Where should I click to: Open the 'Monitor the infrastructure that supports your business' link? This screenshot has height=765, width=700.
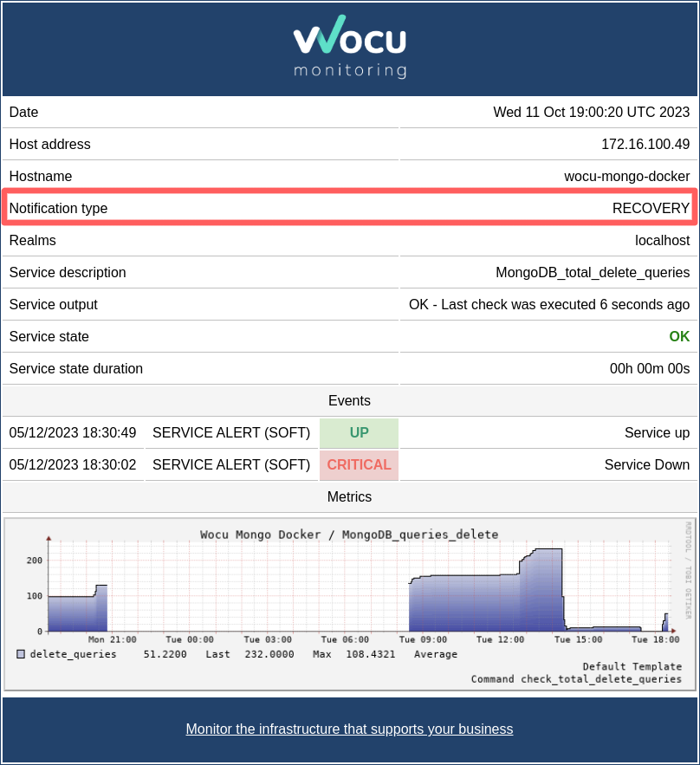click(349, 729)
